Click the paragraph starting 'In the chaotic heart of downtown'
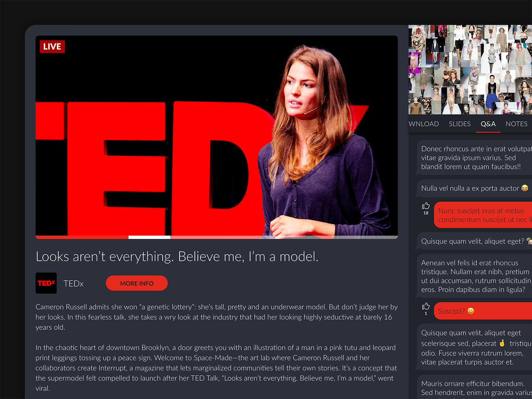The image size is (532, 399). click(217, 368)
